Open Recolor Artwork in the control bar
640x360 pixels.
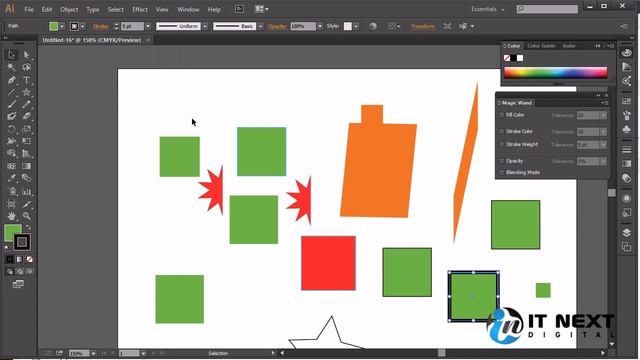coord(373,26)
